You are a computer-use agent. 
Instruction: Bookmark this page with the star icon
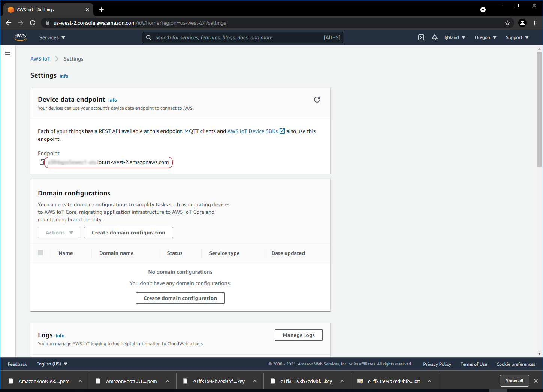(507, 23)
